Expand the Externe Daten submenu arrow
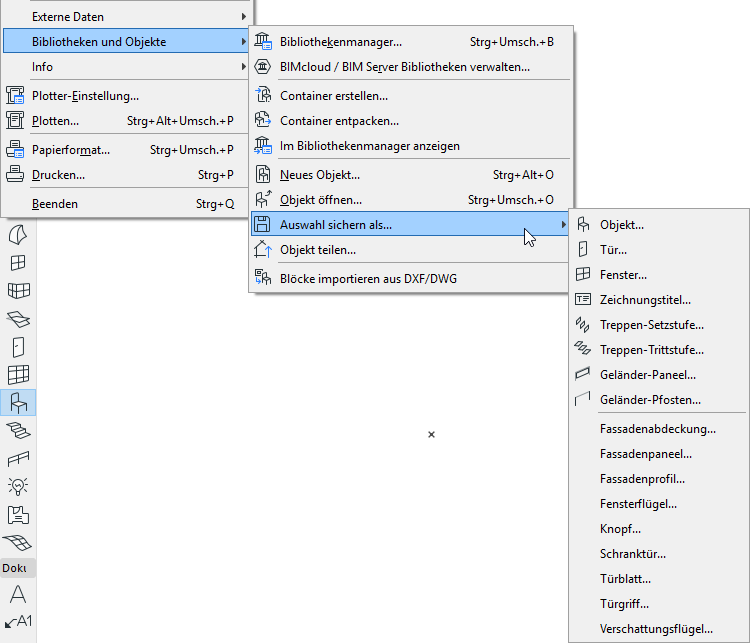Image resolution: width=750 pixels, height=643 pixels. [x=243, y=16]
